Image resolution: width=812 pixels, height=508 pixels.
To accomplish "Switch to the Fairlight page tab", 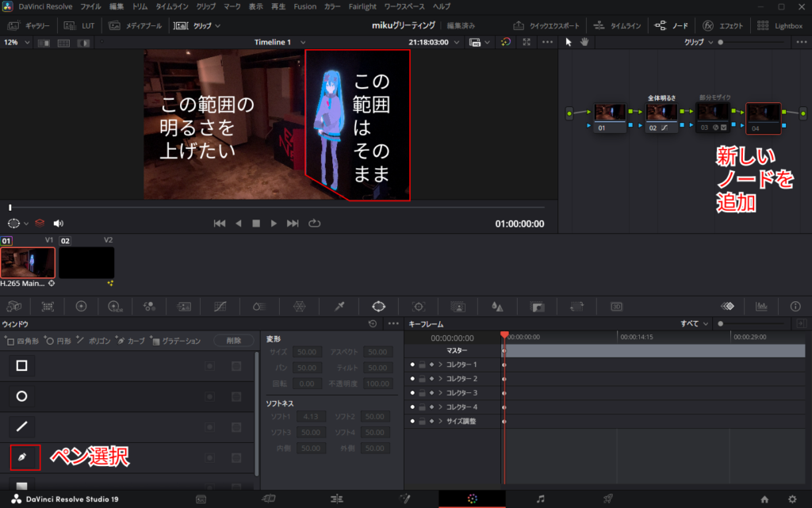I will [x=540, y=499].
